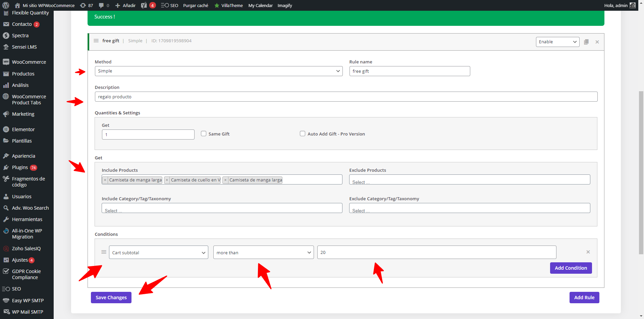Click the Zoho SalesIQ icon in the sidebar
644x319 pixels.
(6, 249)
